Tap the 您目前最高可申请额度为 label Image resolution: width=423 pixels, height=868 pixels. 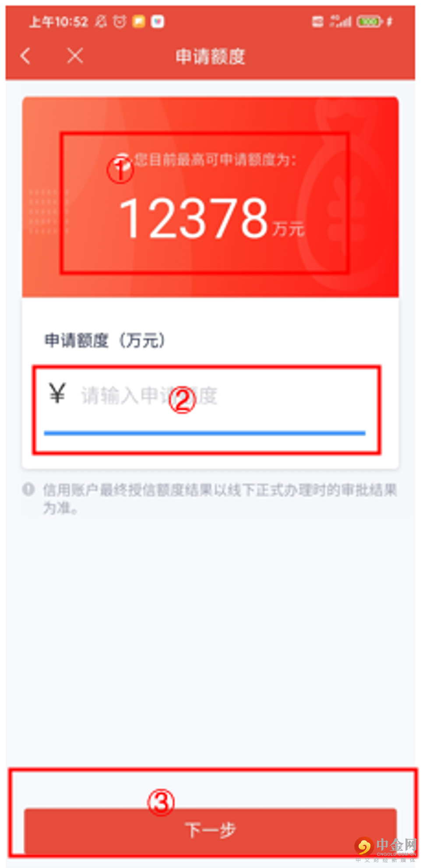[215, 160]
